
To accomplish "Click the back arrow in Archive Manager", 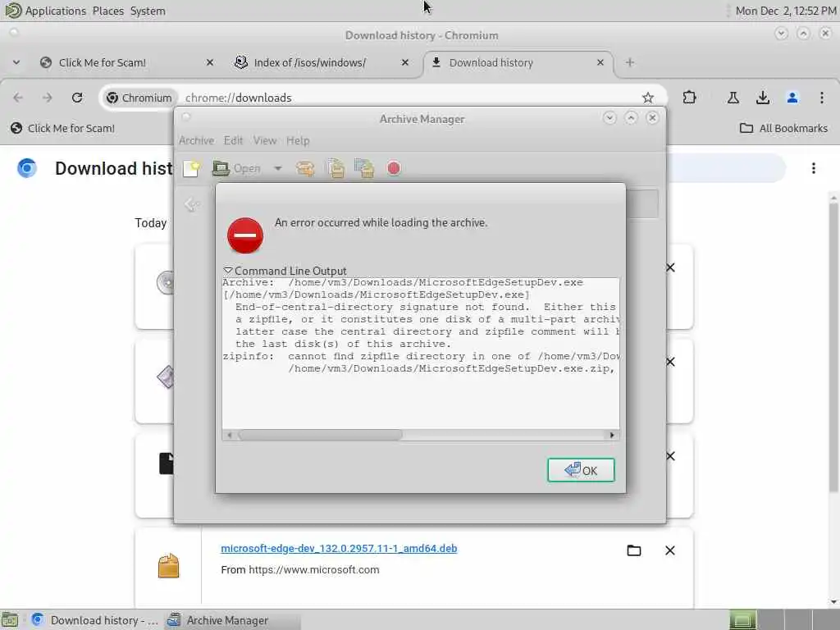I will pyautogui.click(x=191, y=204).
